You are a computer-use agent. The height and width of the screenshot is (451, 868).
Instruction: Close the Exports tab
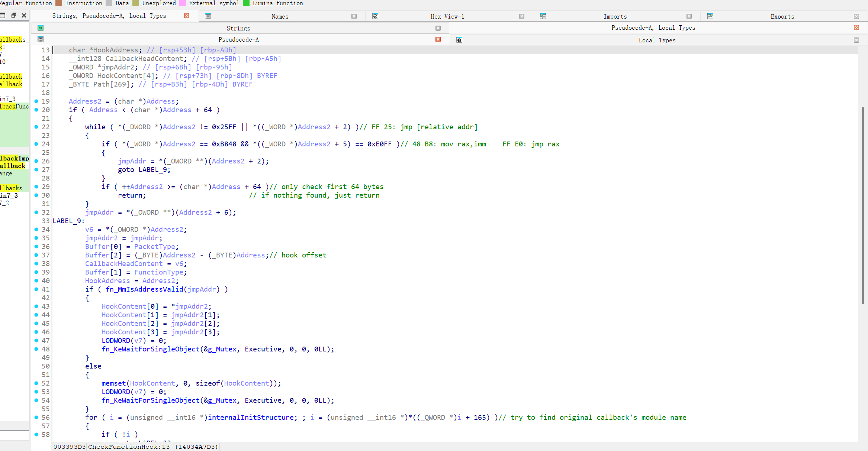point(856,16)
